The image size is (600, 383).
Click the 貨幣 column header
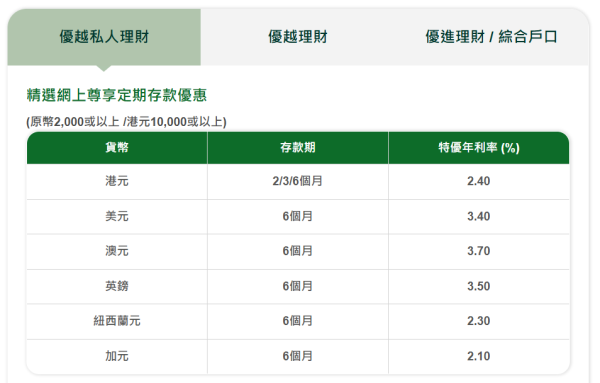coord(117,148)
